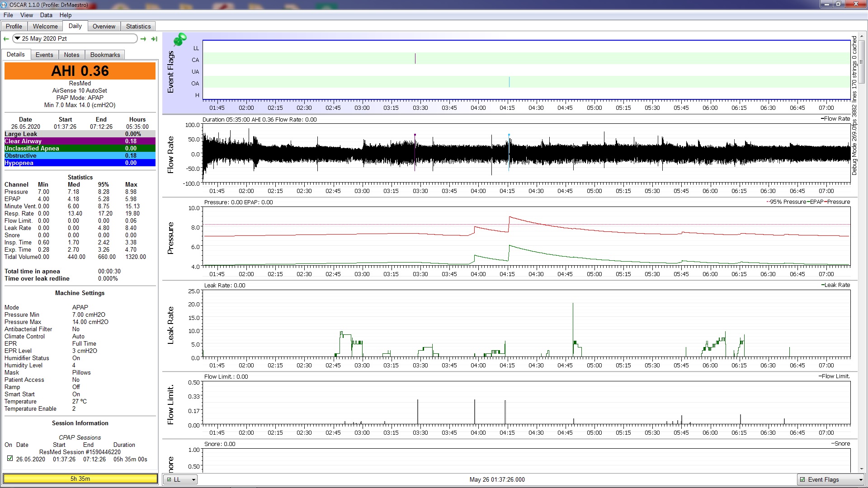Switch to the Statistics tab
The image size is (868, 488).
tap(138, 26)
